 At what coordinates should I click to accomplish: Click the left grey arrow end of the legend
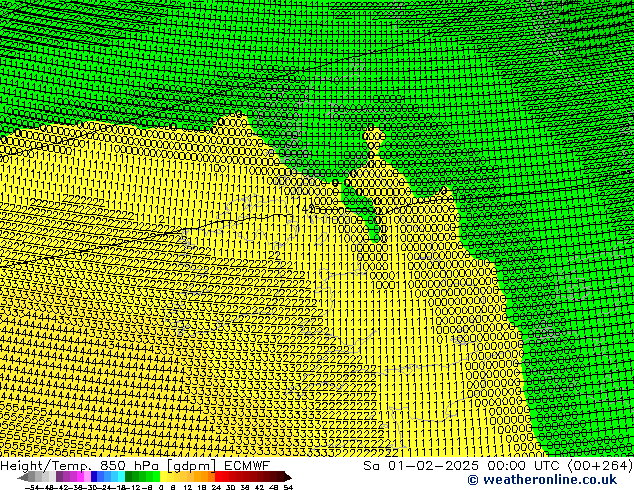tap(23, 477)
